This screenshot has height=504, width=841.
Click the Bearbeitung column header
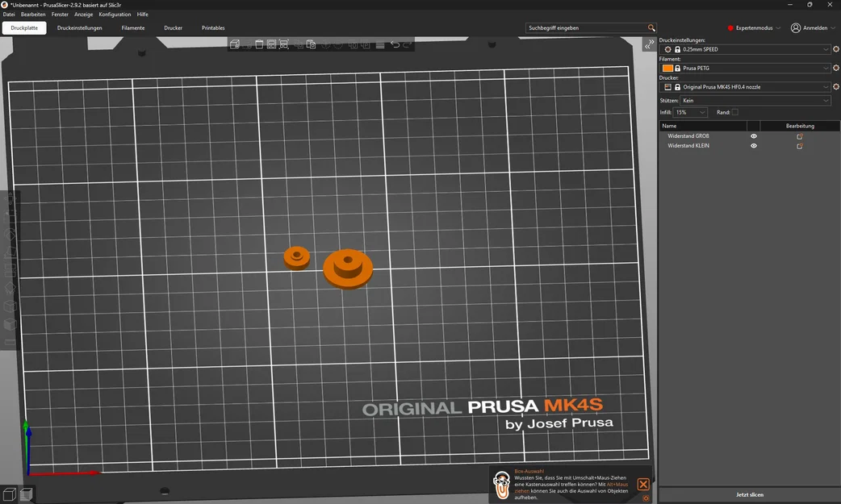pyautogui.click(x=800, y=126)
